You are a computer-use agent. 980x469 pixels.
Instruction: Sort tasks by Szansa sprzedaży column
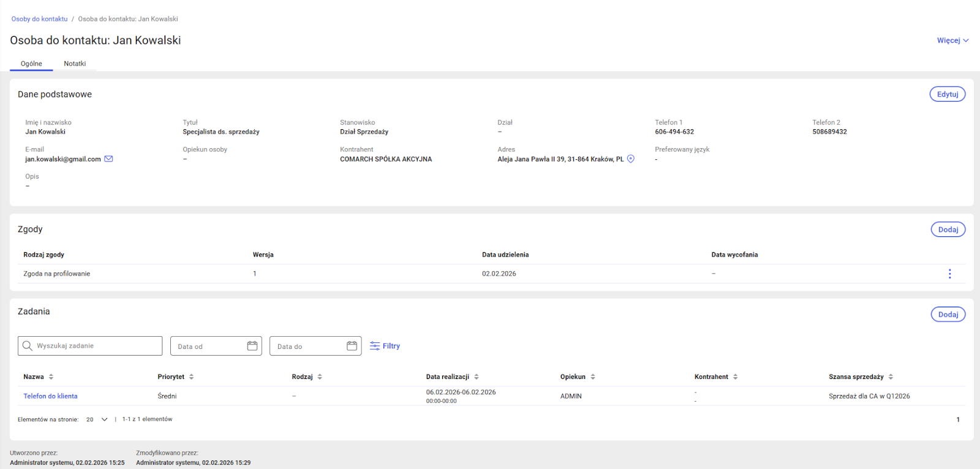[891, 377]
